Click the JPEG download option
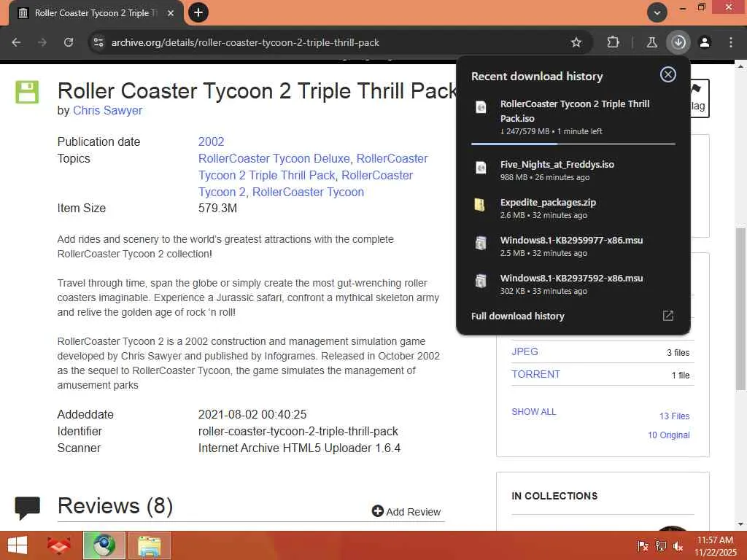Viewport: 747px width, 560px height. [x=525, y=351]
